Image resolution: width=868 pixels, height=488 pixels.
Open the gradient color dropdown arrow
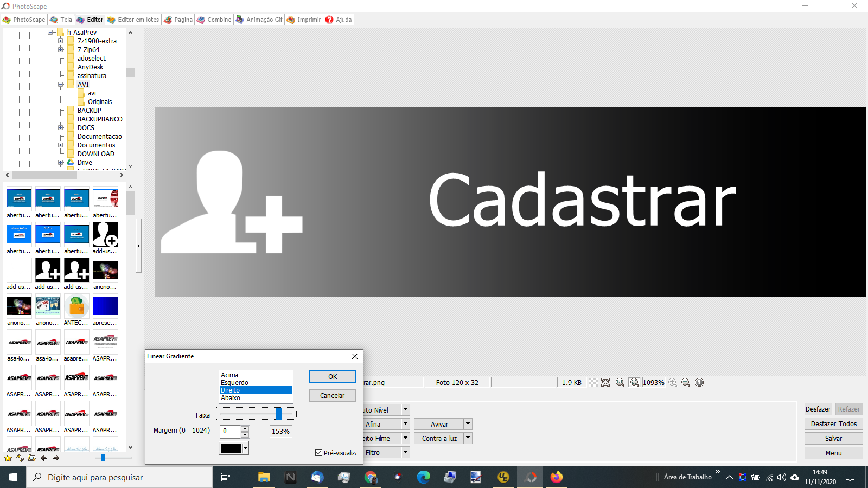click(246, 448)
